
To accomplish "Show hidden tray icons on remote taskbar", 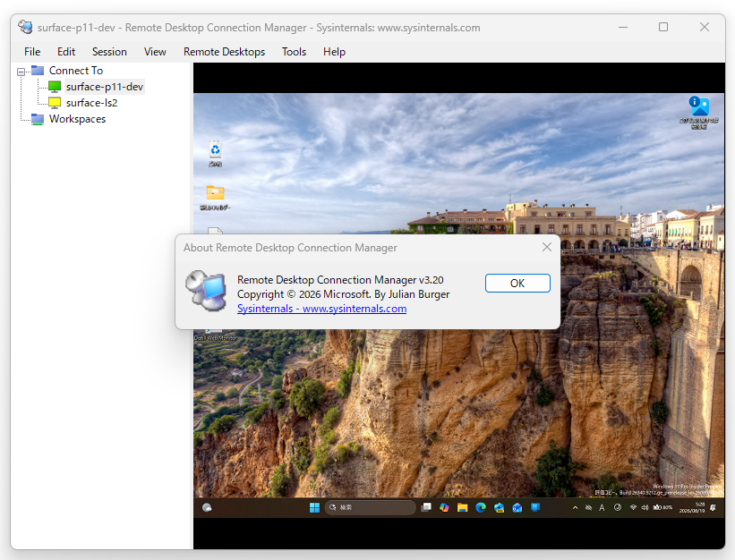I will point(575,507).
